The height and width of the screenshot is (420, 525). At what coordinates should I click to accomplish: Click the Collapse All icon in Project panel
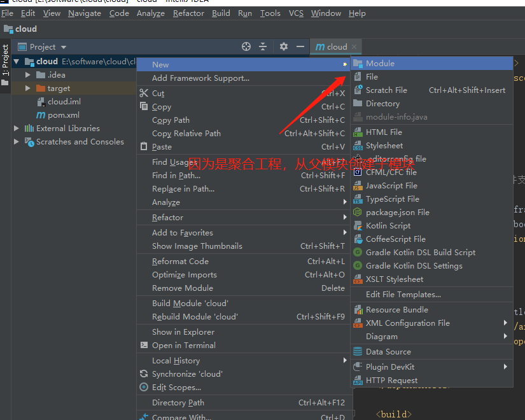263,46
